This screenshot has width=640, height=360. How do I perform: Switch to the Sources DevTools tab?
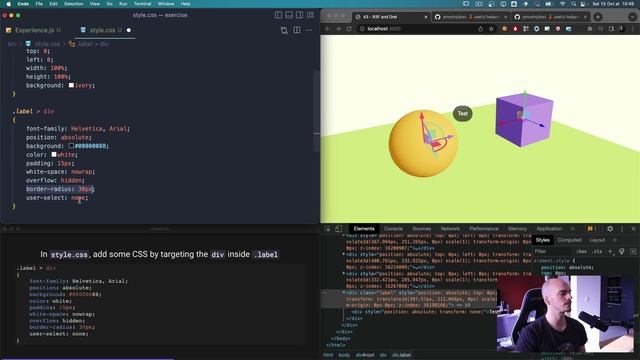click(422, 229)
